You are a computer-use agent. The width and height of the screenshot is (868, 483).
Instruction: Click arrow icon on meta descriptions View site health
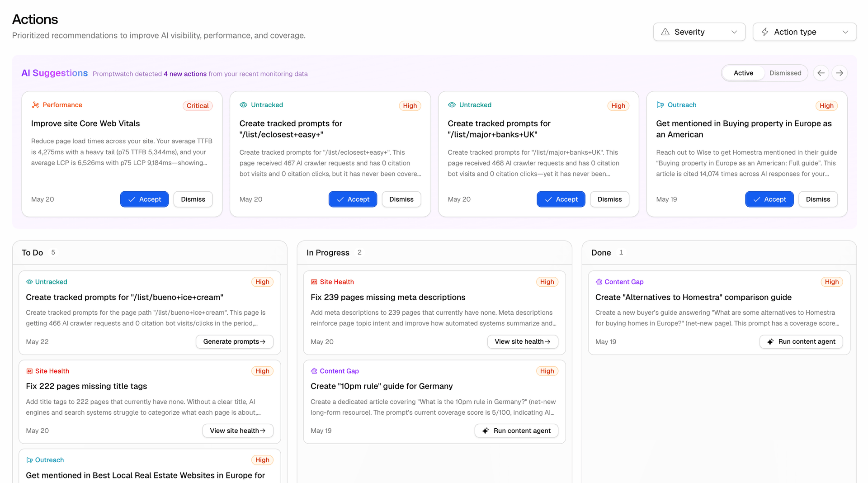coord(547,341)
